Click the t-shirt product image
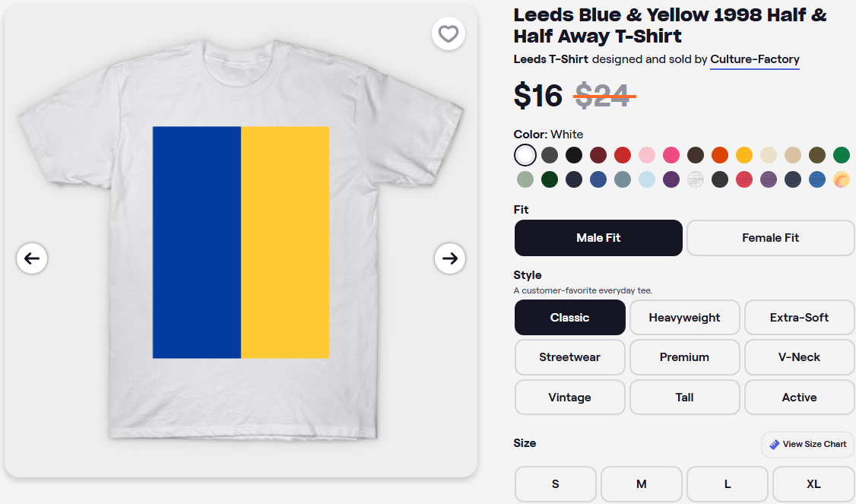This screenshot has width=856, height=504. pyautogui.click(x=241, y=242)
